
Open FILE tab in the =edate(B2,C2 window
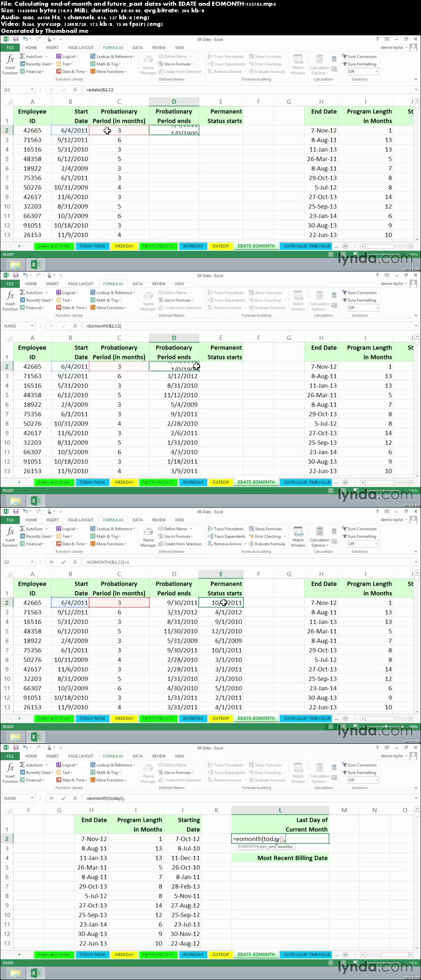pos(10,48)
